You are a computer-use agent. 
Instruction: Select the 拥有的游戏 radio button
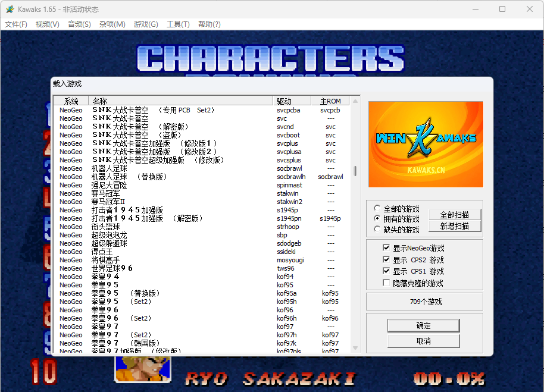pyautogui.click(x=377, y=218)
